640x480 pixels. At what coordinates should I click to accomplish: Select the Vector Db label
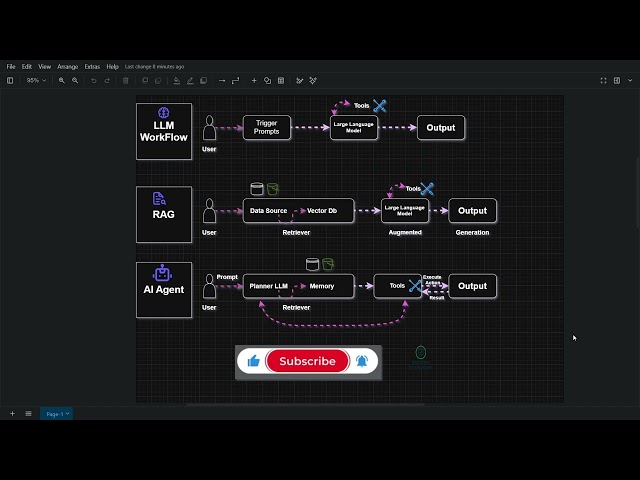click(322, 211)
